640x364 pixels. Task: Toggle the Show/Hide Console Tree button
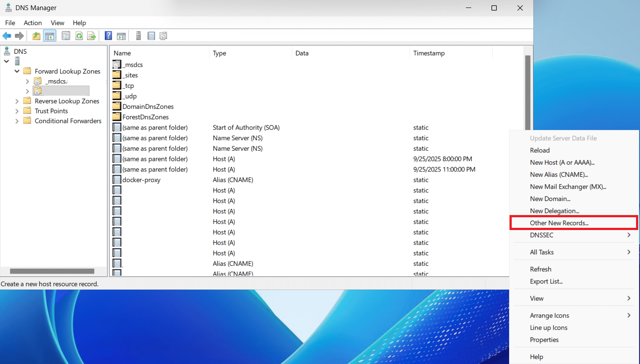point(49,36)
